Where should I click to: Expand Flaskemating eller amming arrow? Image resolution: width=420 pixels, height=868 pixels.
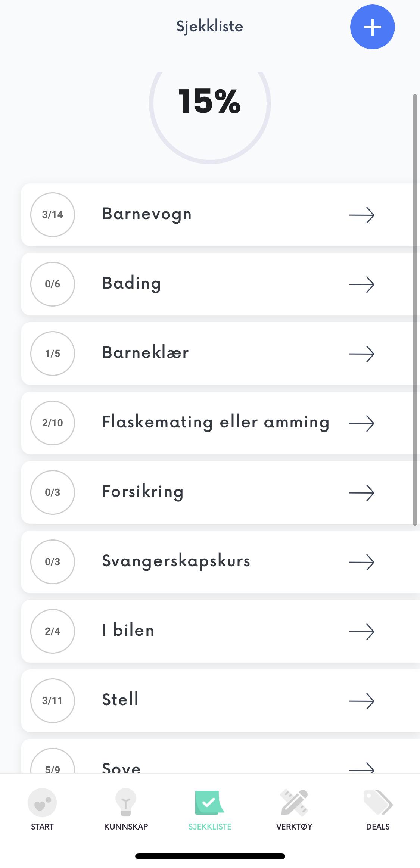point(362,423)
